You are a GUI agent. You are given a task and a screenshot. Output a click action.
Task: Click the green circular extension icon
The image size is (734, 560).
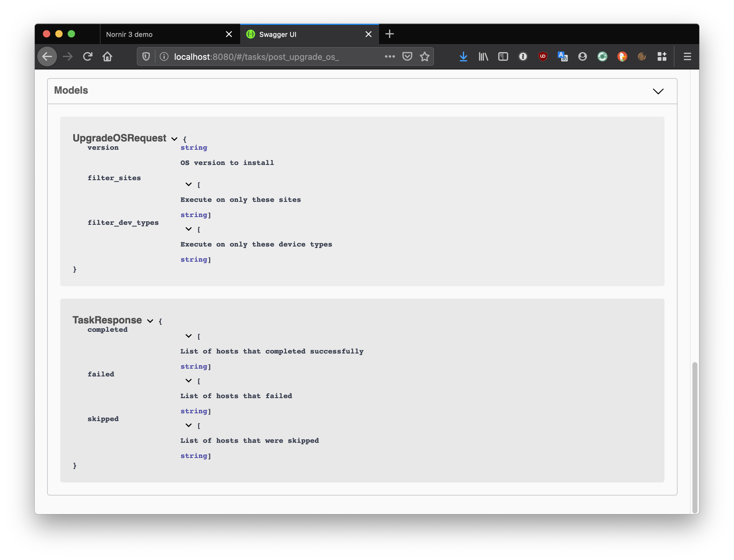click(x=602, y=57)
